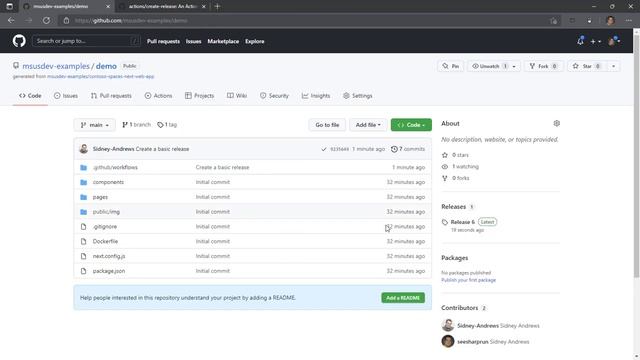Screen dimensions: 640x360
Task: Open the latest release tag link
Action: [x=462, y=222]
